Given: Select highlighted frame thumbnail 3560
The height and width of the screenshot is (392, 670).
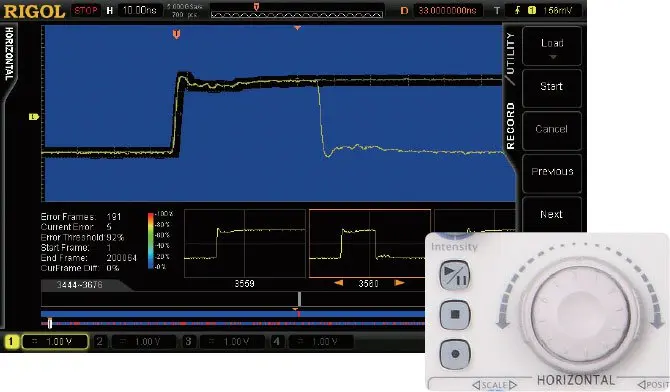Looking at the screenshot, I should pos(370,243).
